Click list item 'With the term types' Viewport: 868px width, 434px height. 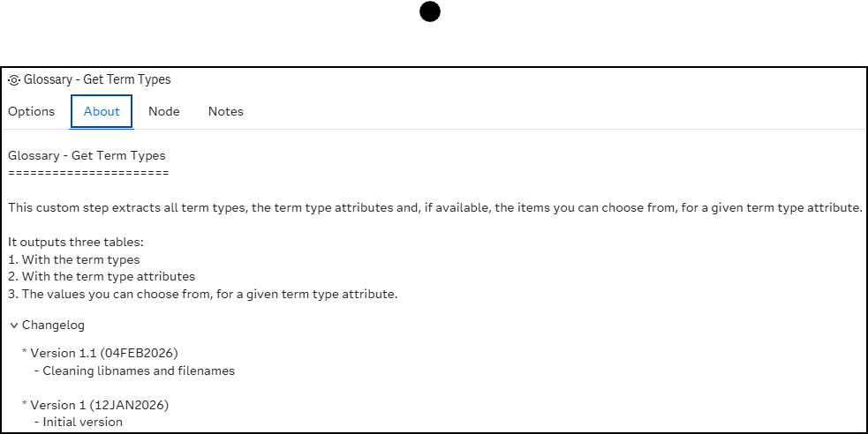(x=73, y=260)
